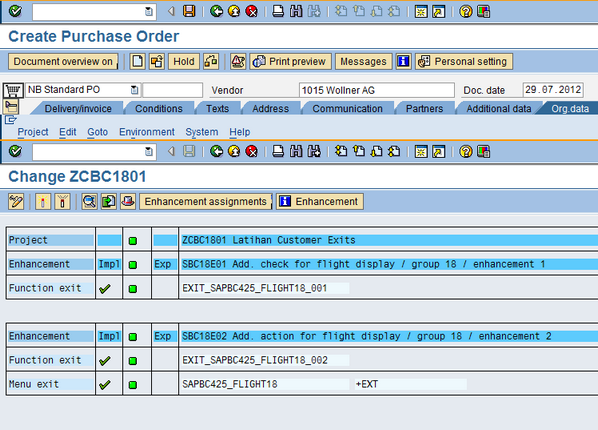This screenshot has width=598, height=430.
Task: Click Create new document icon beside Document overview
Action: (137, 61)
